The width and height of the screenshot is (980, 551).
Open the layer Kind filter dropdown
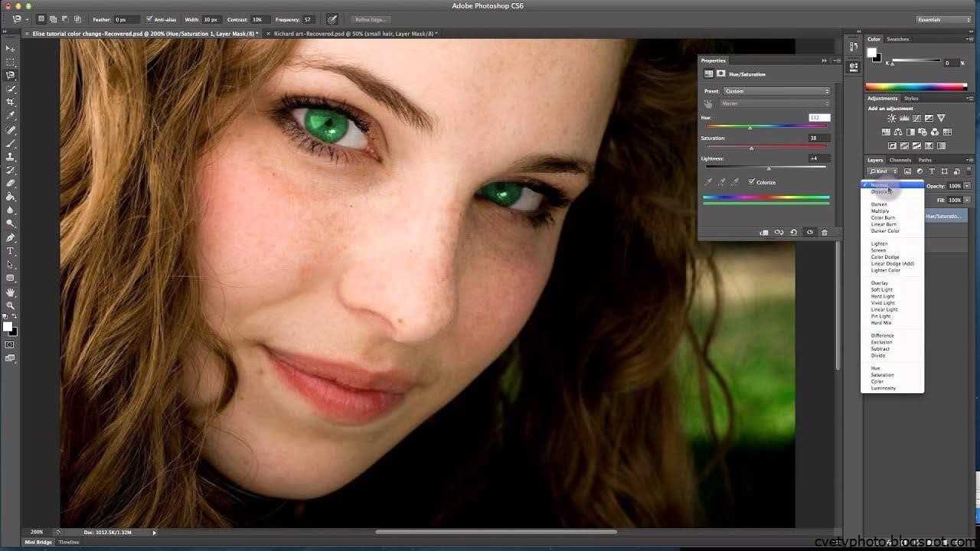pos(883,171)
